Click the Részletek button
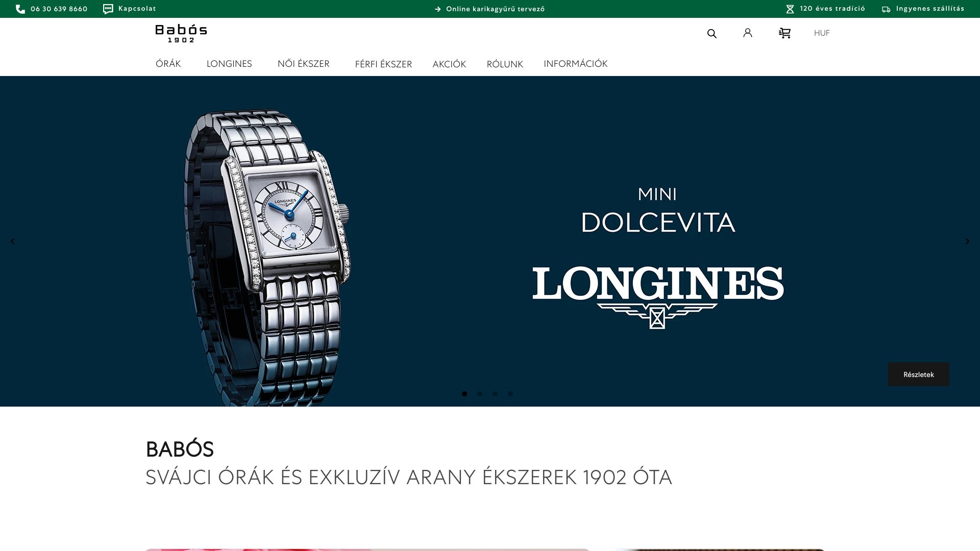The width and height of the screenshot is (980, 551). click(919, 374)
